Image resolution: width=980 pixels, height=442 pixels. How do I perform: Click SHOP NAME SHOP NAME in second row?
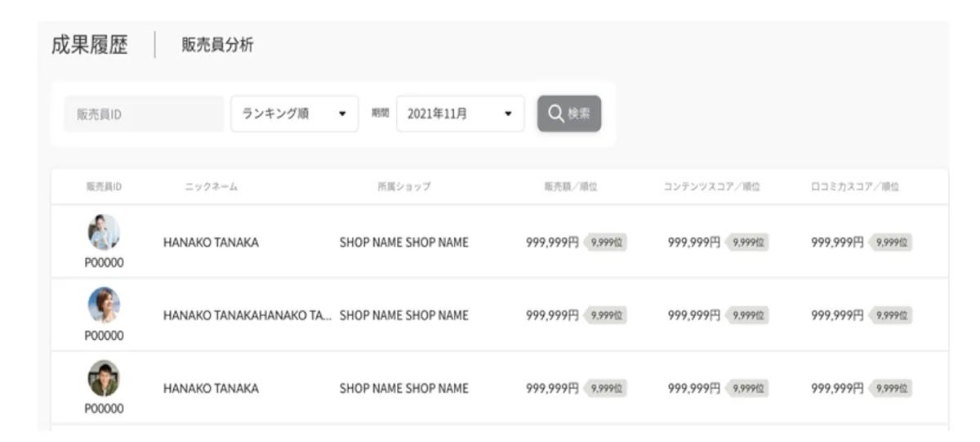pyautogui.click(x=404, y=315)
